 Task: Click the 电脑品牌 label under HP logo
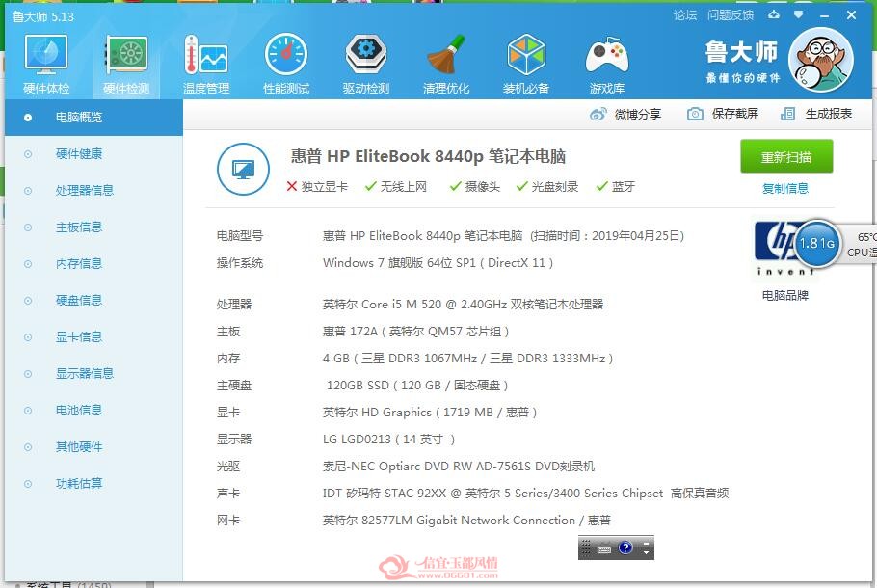click(x=785, y=295)
